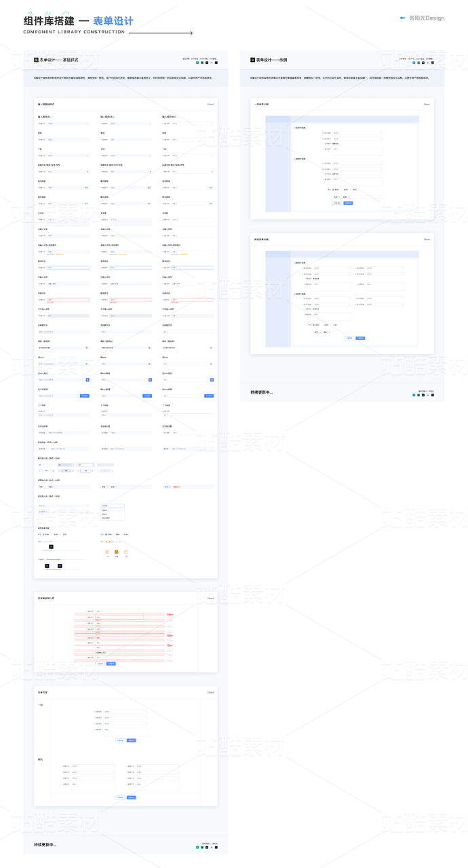Image resolution: width=468 pixels, height=868 pixels.
Task: Click the 持续更新中... text in the left footer
Action: pyautogui.click(x=45, y=845)
